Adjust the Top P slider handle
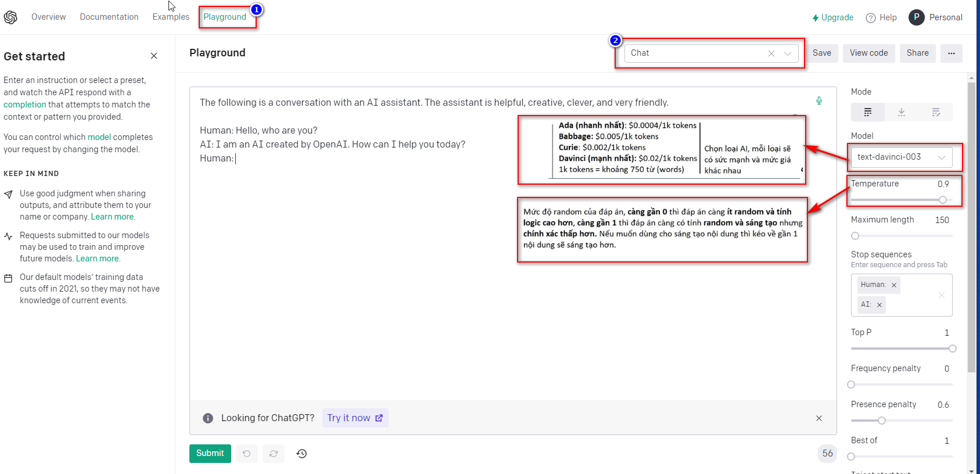 coord(953,349)
